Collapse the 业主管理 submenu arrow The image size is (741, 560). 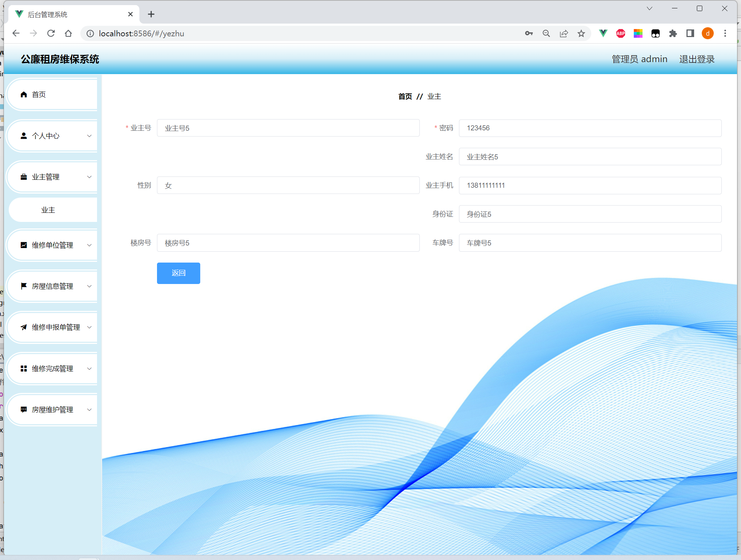(x=89, y=177)
